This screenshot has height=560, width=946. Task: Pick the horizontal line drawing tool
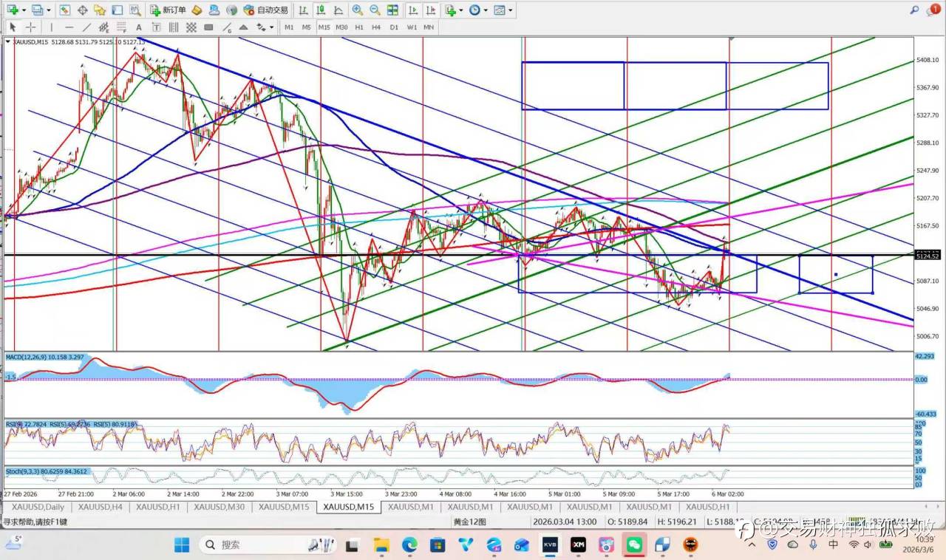click(x=69, y=27)
